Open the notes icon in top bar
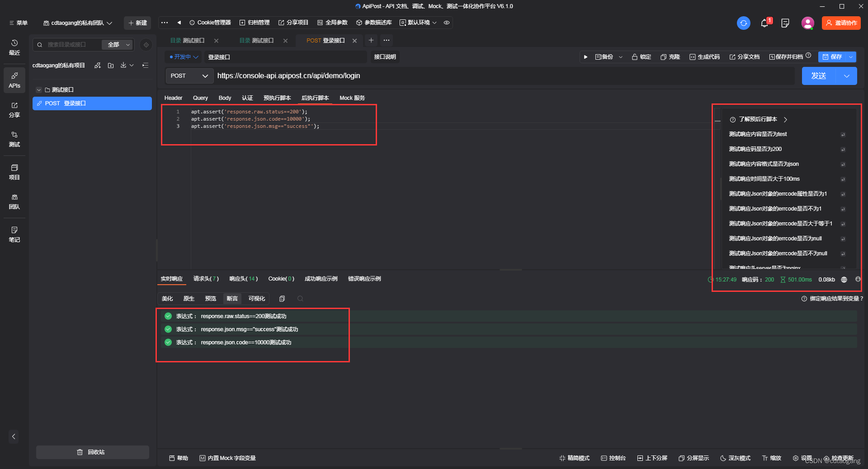The height and width of the screenshot is (469, 868). point(786,23)
